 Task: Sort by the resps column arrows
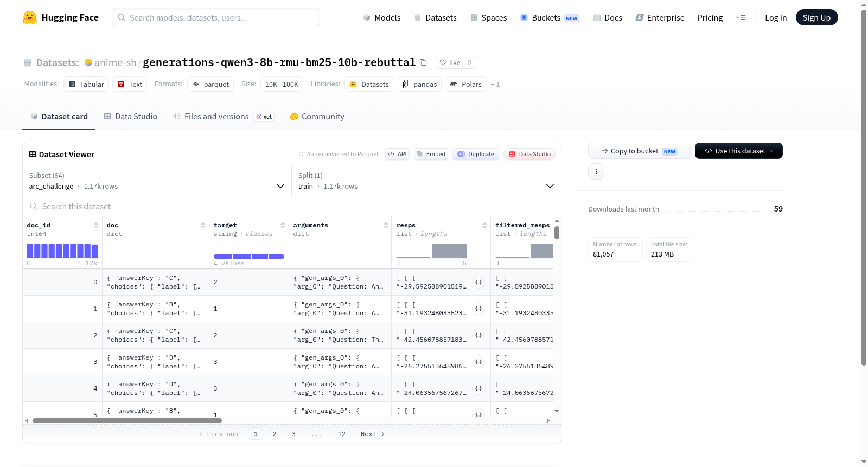484,225
